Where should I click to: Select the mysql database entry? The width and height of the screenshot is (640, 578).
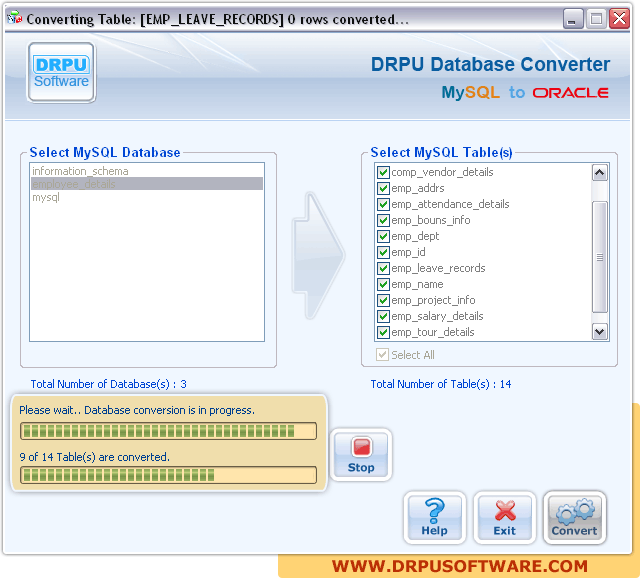[147, 197]
